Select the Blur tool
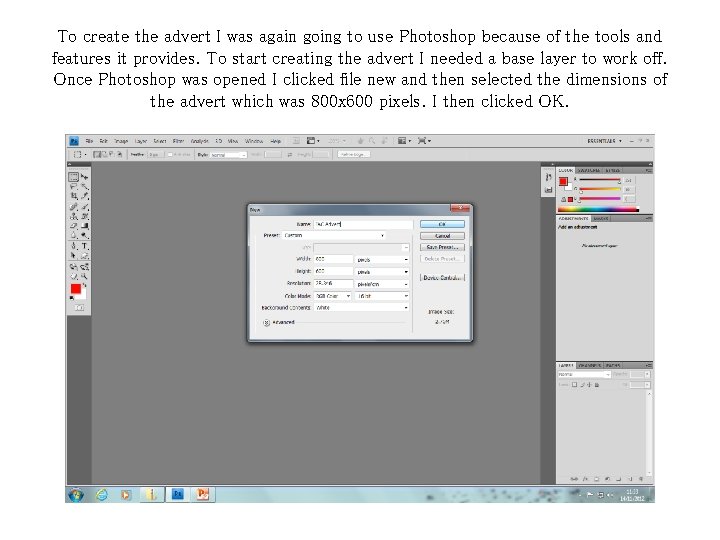Screen dimensions: 720x540 [x=73, y=236]
